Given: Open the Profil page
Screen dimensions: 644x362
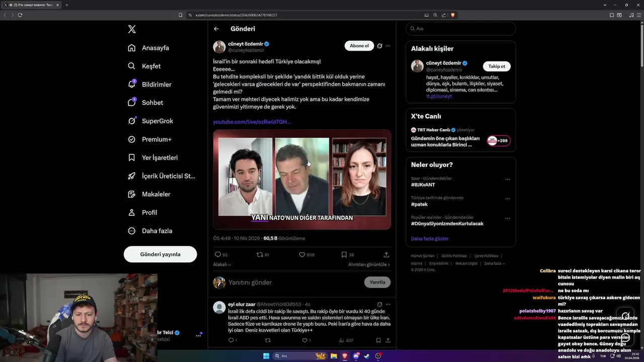Looking at the screenshot, I should click(142, 213).
